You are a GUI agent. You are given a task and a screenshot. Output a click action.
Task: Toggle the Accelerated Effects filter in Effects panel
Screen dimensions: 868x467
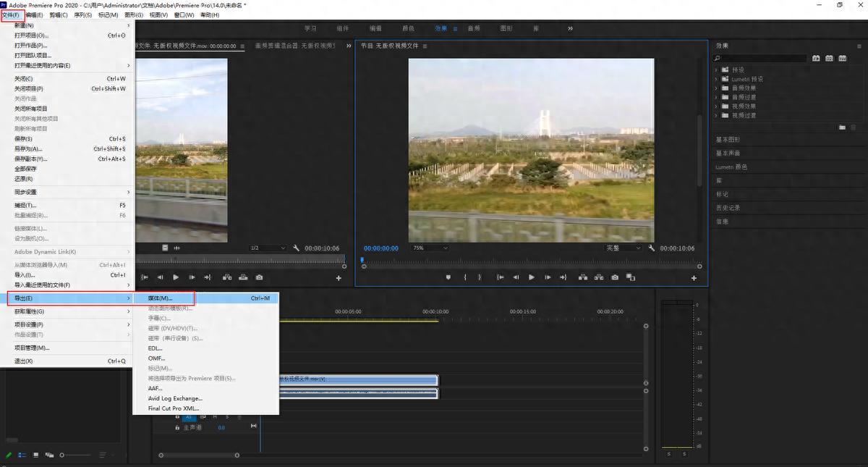pos(816,58)
